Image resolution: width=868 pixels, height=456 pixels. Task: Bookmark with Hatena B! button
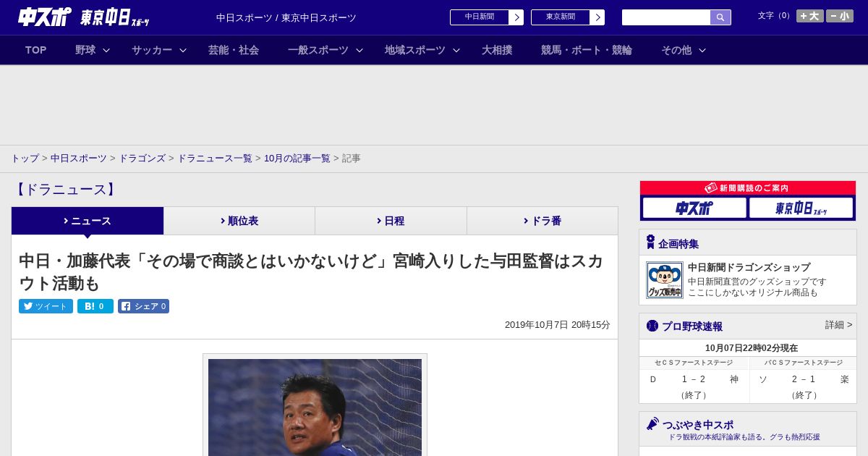coord(95,306)
